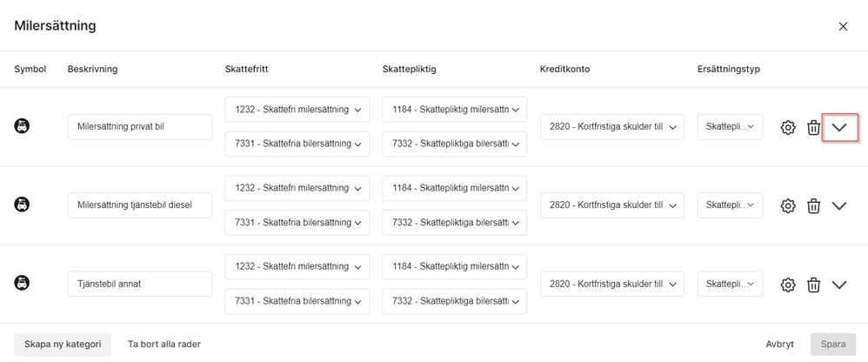Delete the Milersättning privat bil row

(x=813, y=127)
